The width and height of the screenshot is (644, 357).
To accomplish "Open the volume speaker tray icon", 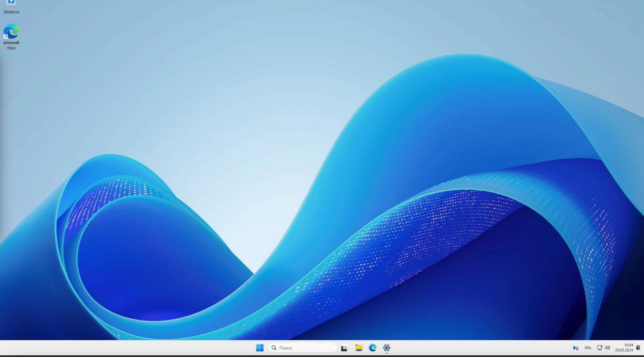I will click(x=607, y=348).
